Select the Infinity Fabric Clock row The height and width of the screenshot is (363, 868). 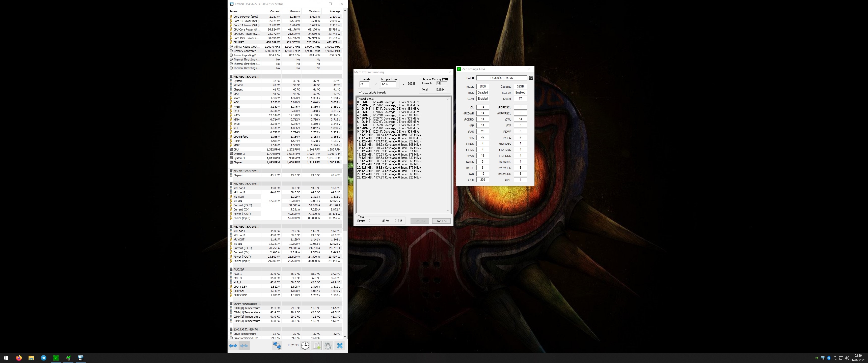[x=286, y=47]
